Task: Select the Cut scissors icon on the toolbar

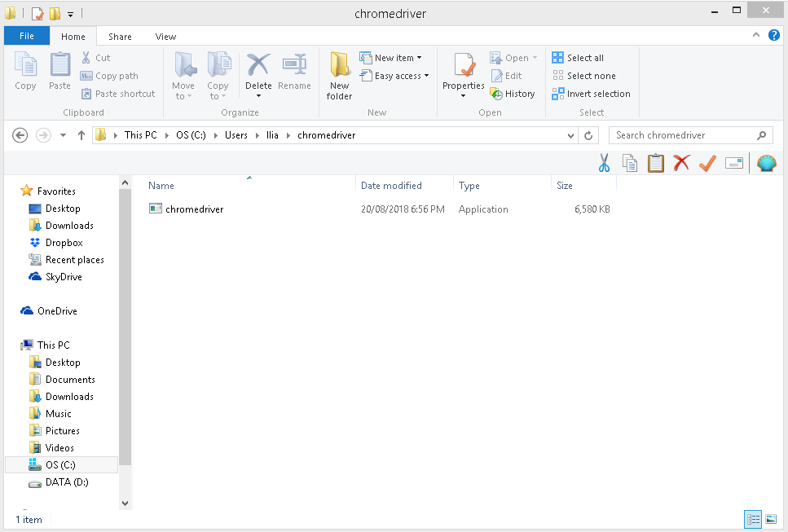Action: tap(605, 163)
